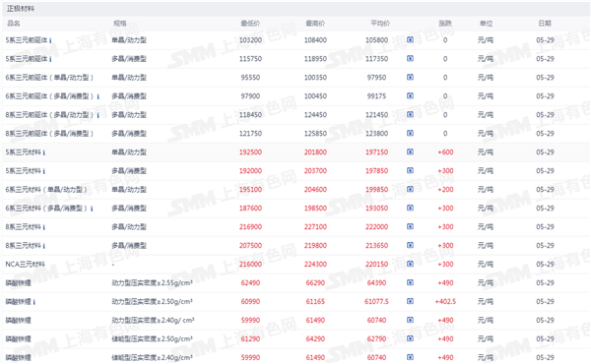
Task: Open chart icon for average price 99175
Action: [410, 95]
